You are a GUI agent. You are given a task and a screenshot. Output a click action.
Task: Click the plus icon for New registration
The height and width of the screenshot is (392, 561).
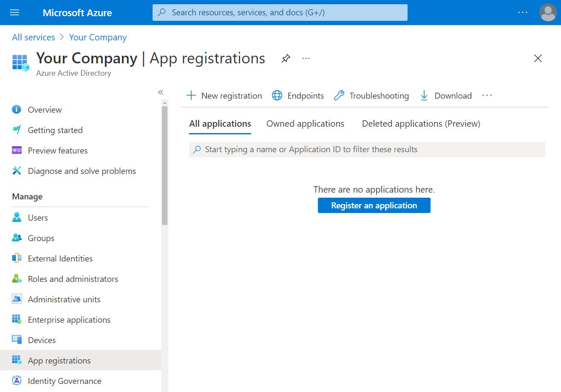191,96
